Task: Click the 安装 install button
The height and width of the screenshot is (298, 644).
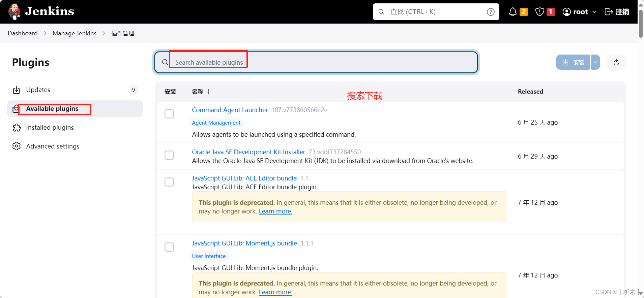Action: point(573,62)
